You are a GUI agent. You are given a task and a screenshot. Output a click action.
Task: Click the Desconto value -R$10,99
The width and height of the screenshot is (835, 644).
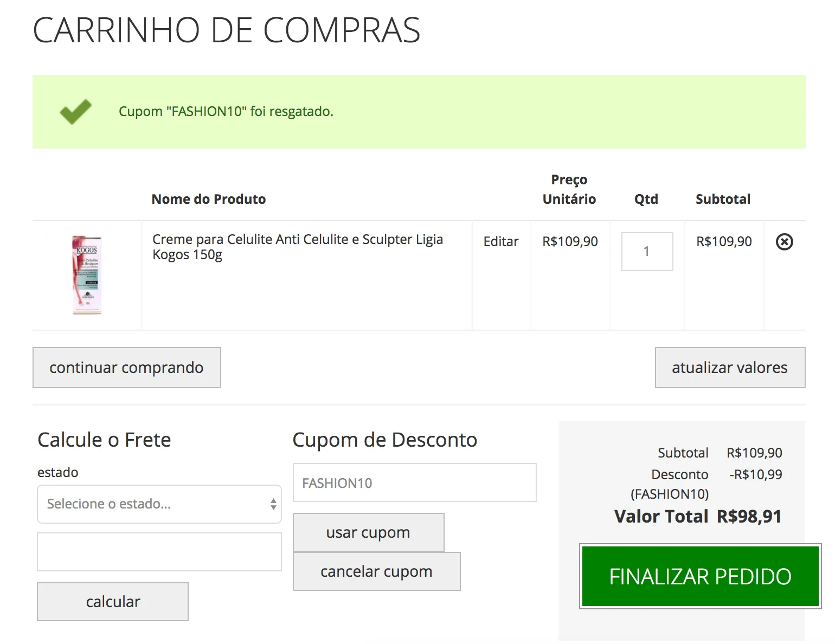coord(756,474)
